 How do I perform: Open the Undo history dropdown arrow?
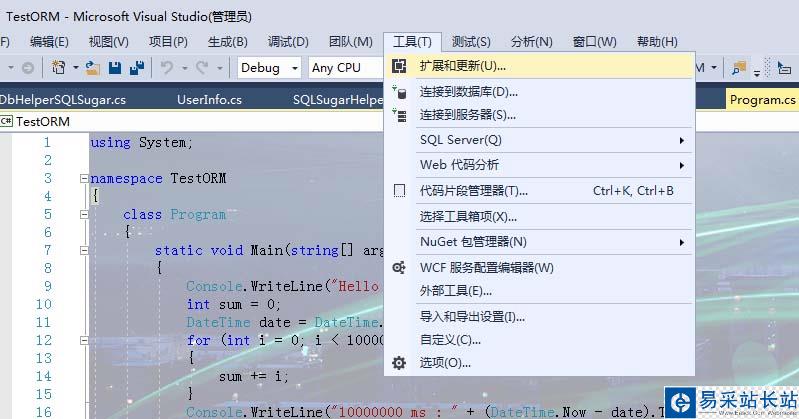pyautogui.click(x=185, y=67)
